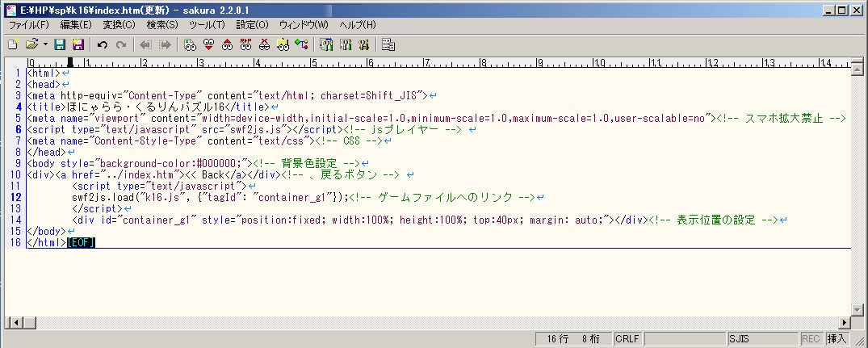
Task: Click 'charset=Shift_JIS' in meta tag
Action: click(x=371, y=96)
